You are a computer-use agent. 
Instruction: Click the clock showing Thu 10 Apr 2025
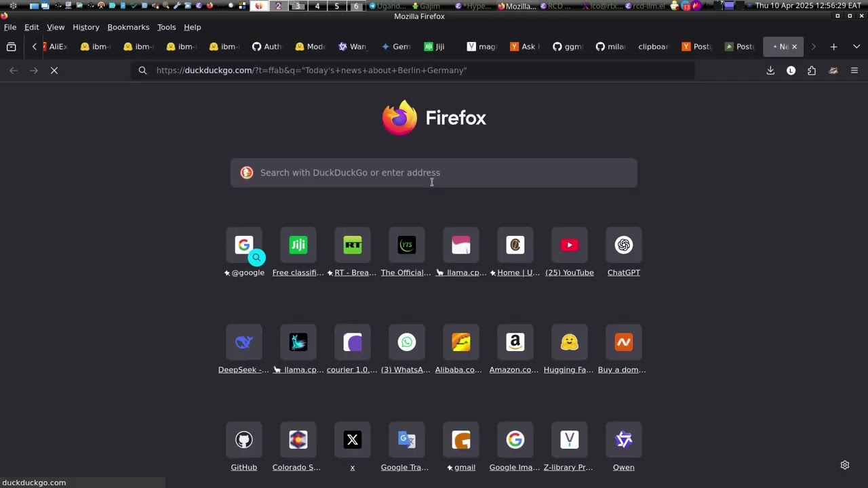coord(808,6)
